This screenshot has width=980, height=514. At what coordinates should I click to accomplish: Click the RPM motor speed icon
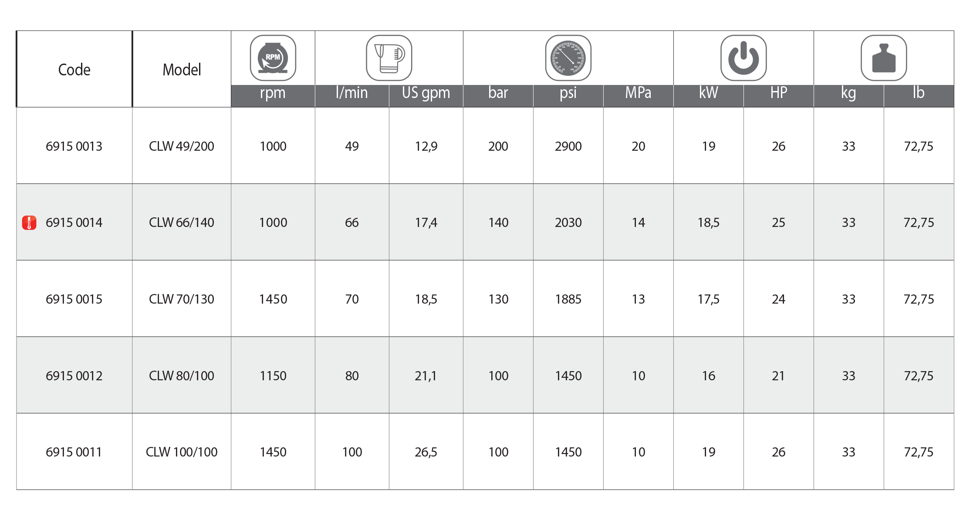(x=273, y=58)
